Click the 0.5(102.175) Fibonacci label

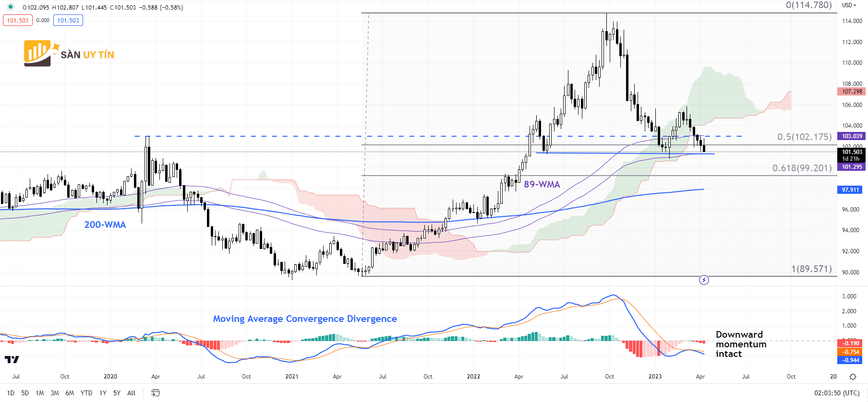[x=805, y=137]
